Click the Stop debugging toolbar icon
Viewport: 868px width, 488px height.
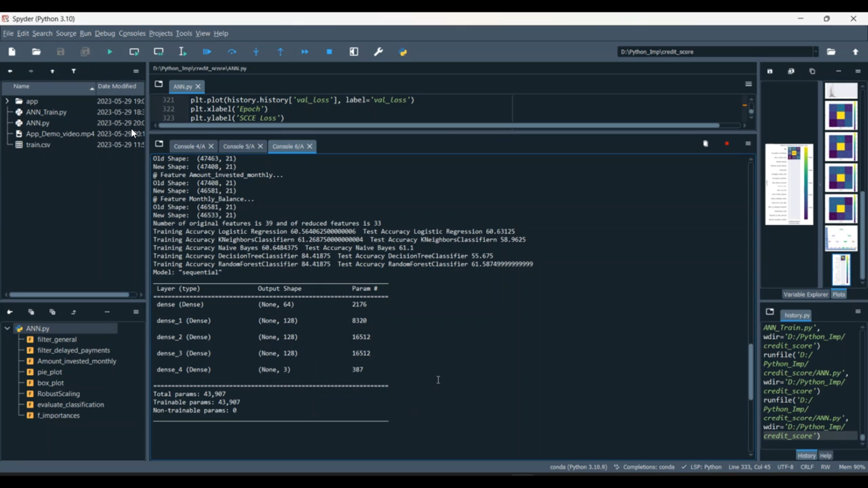329,52
